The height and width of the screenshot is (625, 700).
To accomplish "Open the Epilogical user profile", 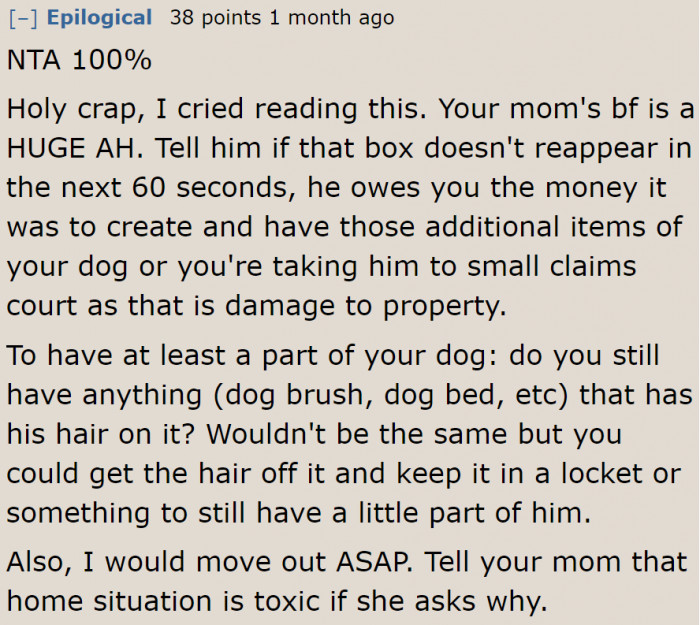I will pyautogui.click(x=99, y=18).
